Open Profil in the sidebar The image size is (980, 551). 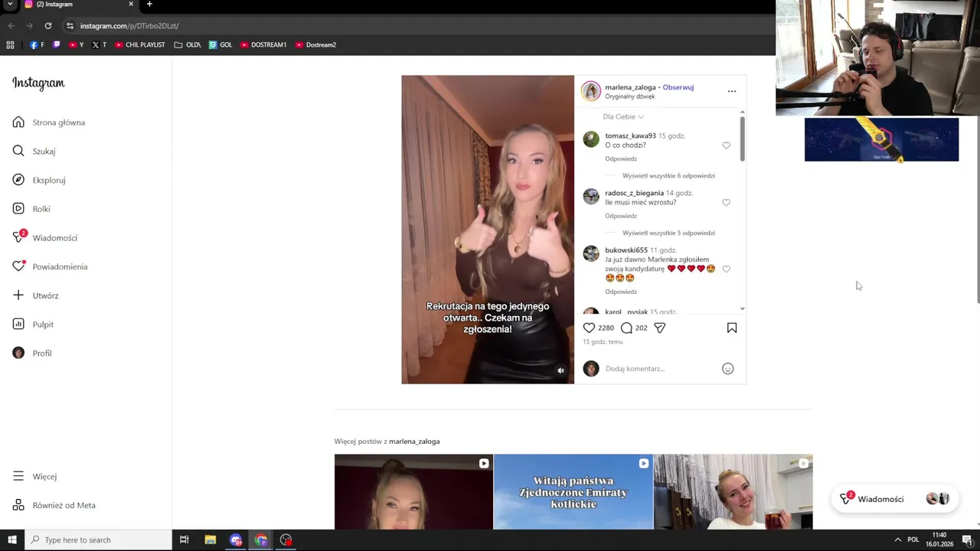coord(32,353)
